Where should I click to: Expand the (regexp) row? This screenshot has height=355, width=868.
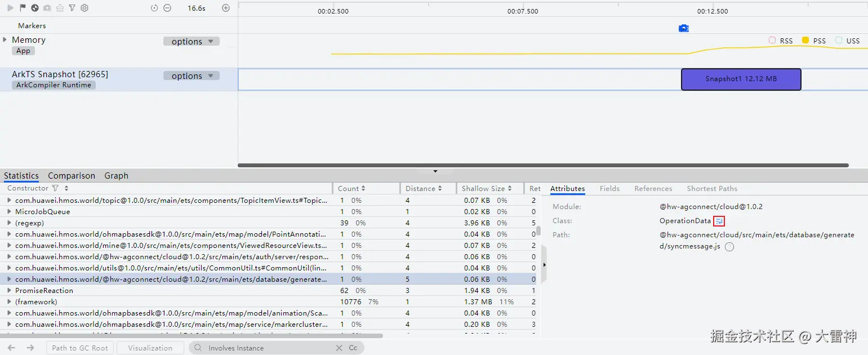(x=9, y=223)
